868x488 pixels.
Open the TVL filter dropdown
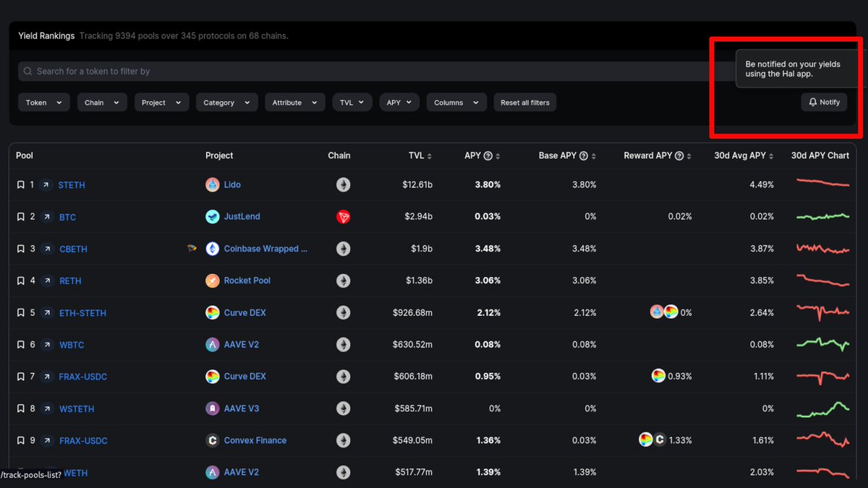tap(352, 103)
